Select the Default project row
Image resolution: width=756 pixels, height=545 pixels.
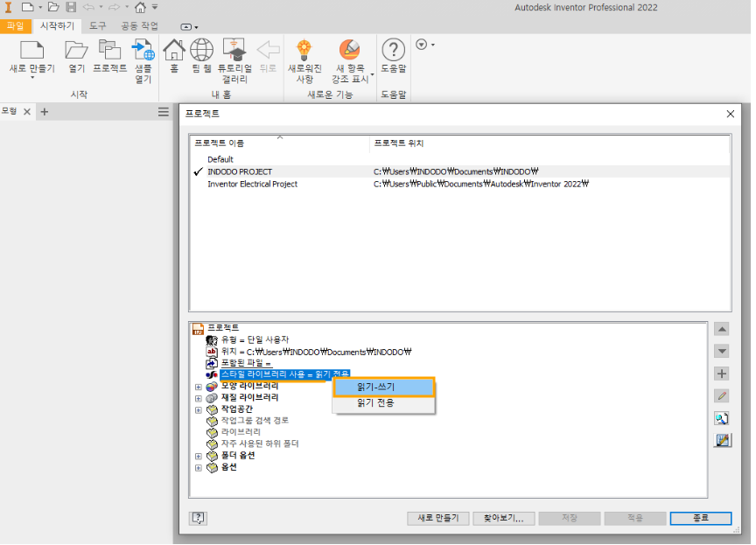click(x=460, y=159)
